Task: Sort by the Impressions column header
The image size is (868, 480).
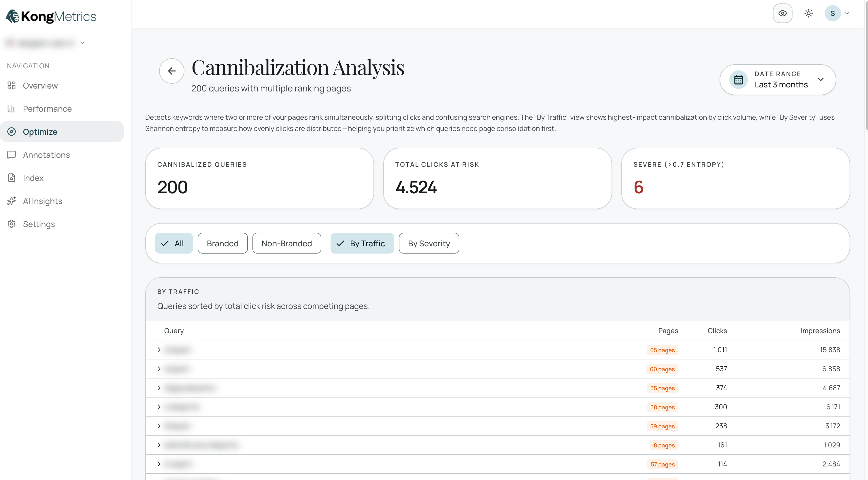Action: tap(820, 331)
